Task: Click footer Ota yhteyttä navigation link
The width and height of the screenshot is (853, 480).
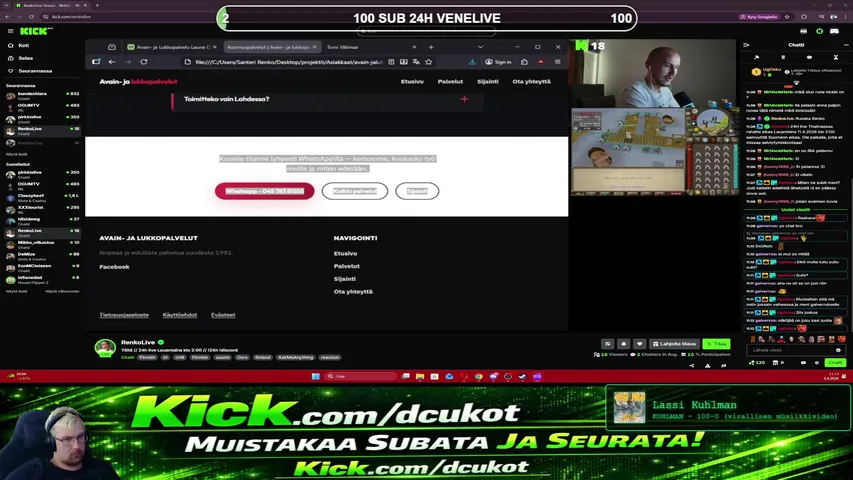Action: point(353,292)
